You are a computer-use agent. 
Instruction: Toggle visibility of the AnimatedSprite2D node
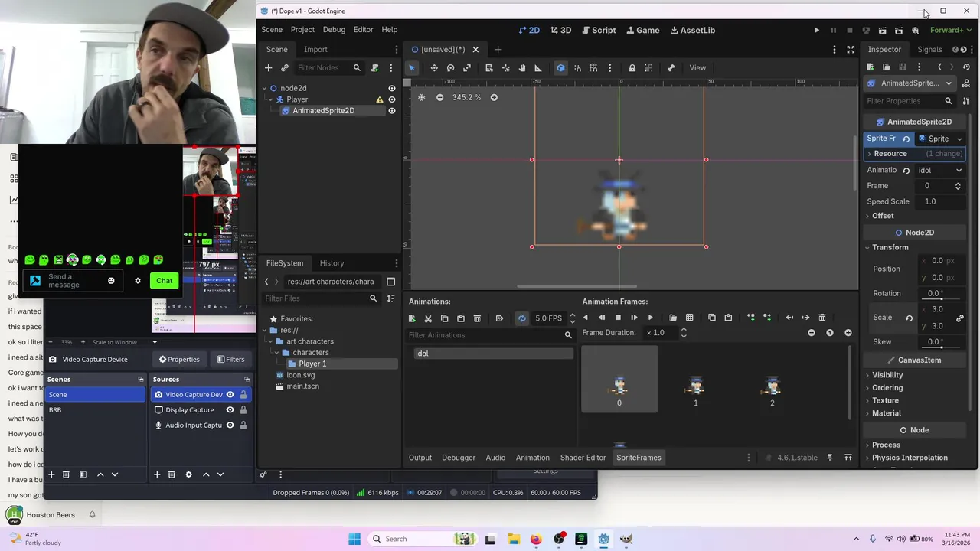[392, 111]
